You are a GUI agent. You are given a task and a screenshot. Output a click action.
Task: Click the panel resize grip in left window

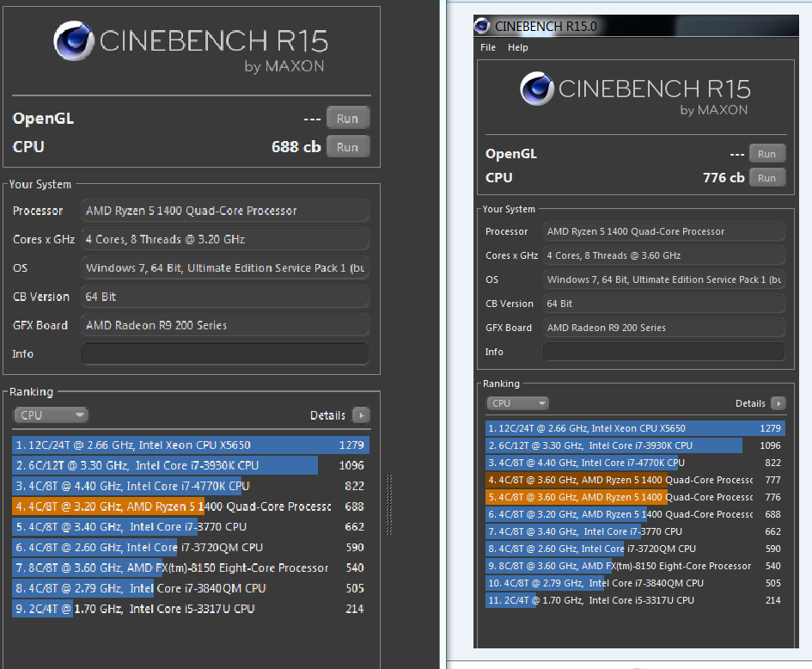[x=389, y=504]
